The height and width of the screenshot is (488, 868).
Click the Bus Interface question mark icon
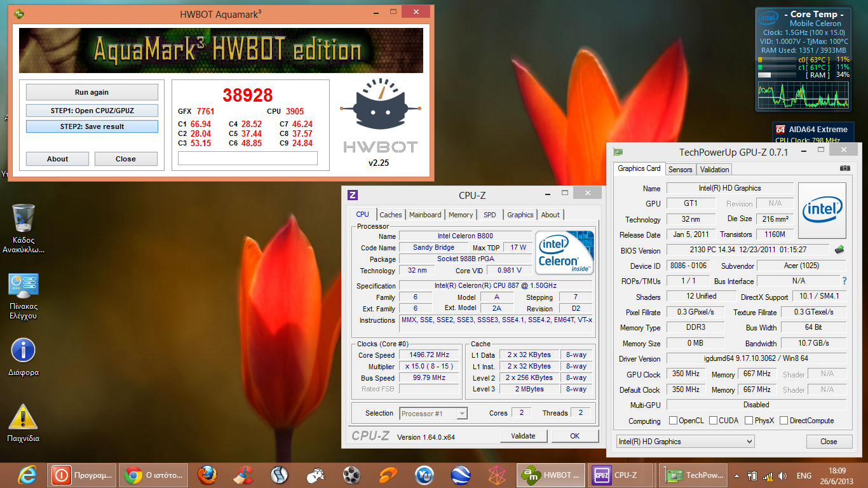coord(844,281)
